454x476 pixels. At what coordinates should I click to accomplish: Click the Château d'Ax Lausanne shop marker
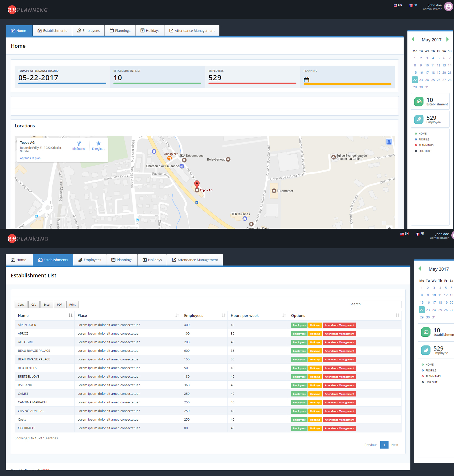182,166
